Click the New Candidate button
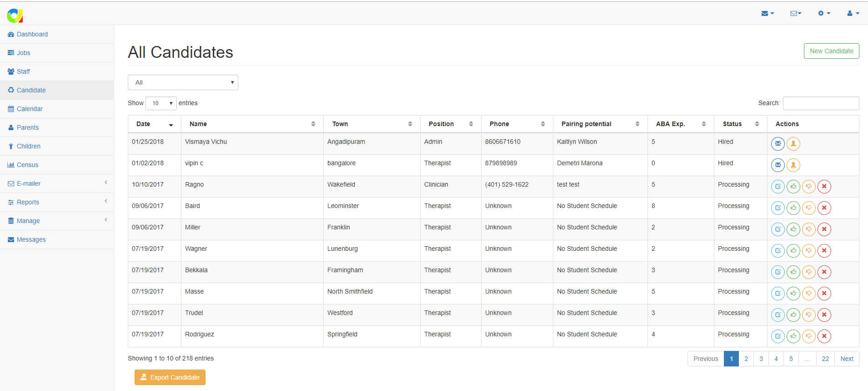The width and height of the screenshot is (868, 391). [x=831, y=51]
